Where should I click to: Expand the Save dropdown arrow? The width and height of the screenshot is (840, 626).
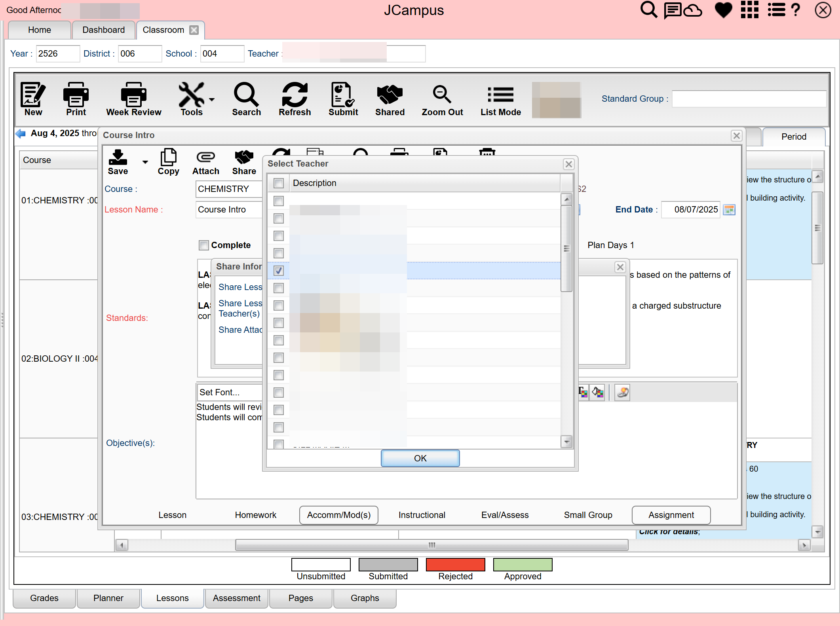(x=145, y=162)
